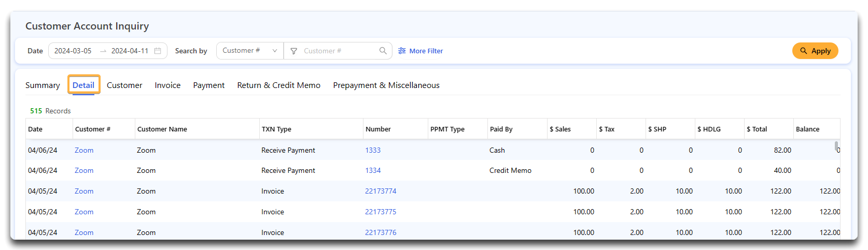This screenshot has width=868, height=250.
Task: Click the table vertical scrollbar thumb
Action: point(836,146)
